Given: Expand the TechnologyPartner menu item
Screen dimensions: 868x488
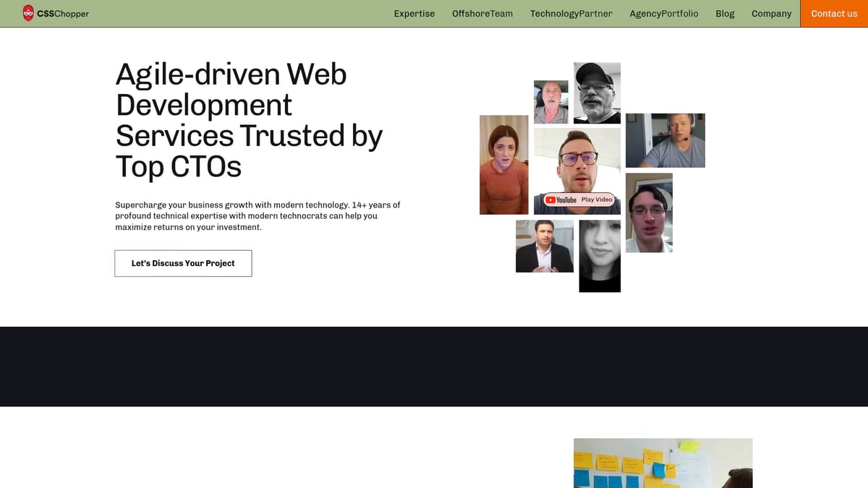Looking at the screenshot, I should pos(571,13).
